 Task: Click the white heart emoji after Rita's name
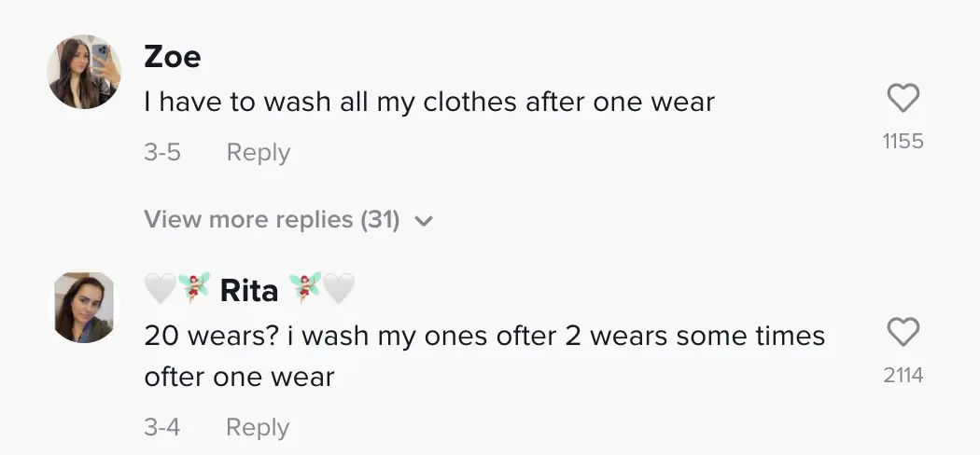click(x=338, y=290)
